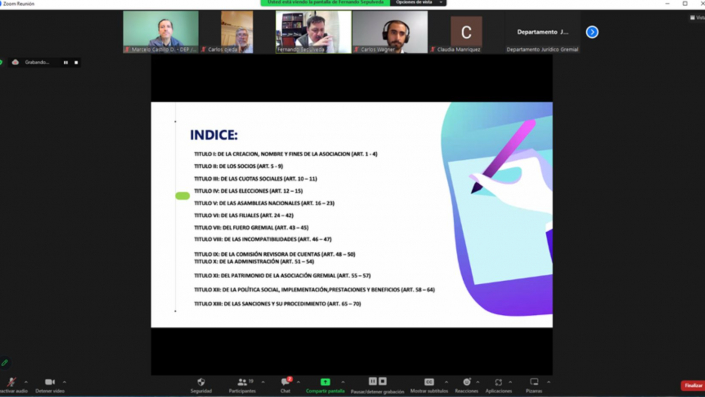Expand the arrow next to Pizarras
The width and height of the screenshot is (705, 397).
(x=549, y=382)
